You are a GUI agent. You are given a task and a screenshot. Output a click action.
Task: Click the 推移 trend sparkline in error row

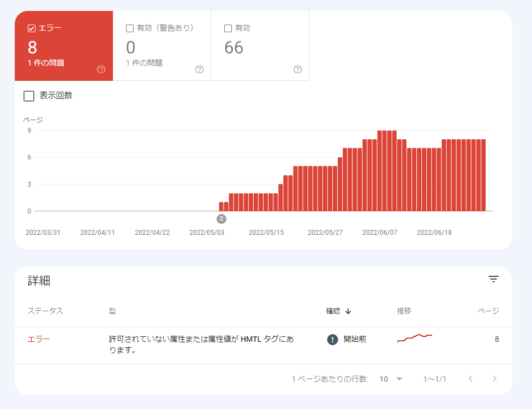415,339
